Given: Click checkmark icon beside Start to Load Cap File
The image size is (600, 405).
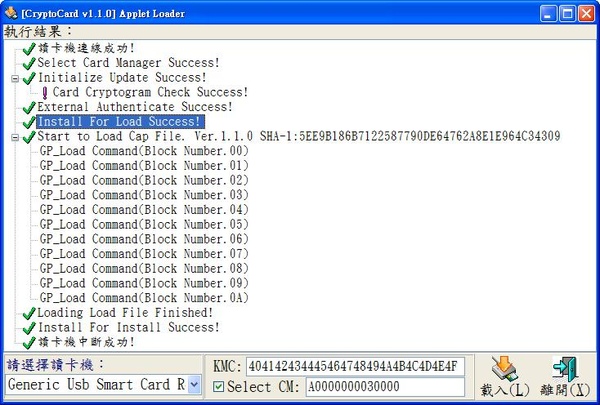Looking at the screenshot, I should pos(29,137).
